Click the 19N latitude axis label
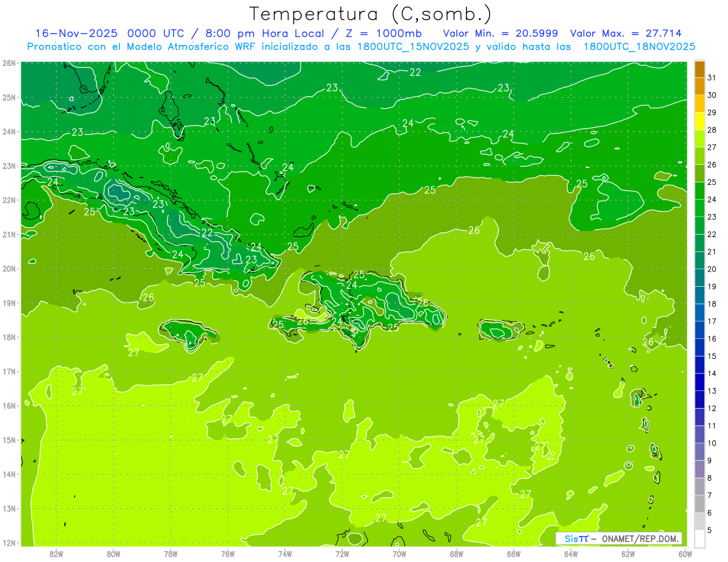728x562 pixels. click(x=9, y=303)
